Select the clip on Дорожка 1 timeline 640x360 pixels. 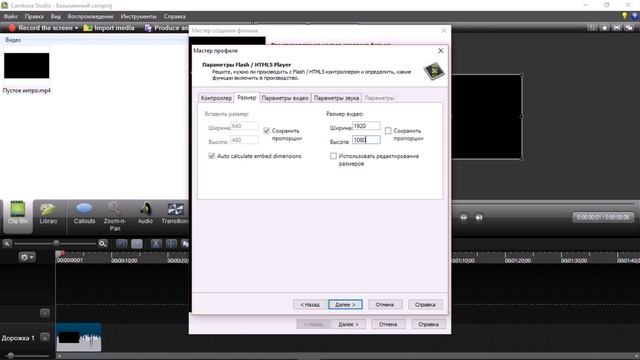[x=78, y=337]
